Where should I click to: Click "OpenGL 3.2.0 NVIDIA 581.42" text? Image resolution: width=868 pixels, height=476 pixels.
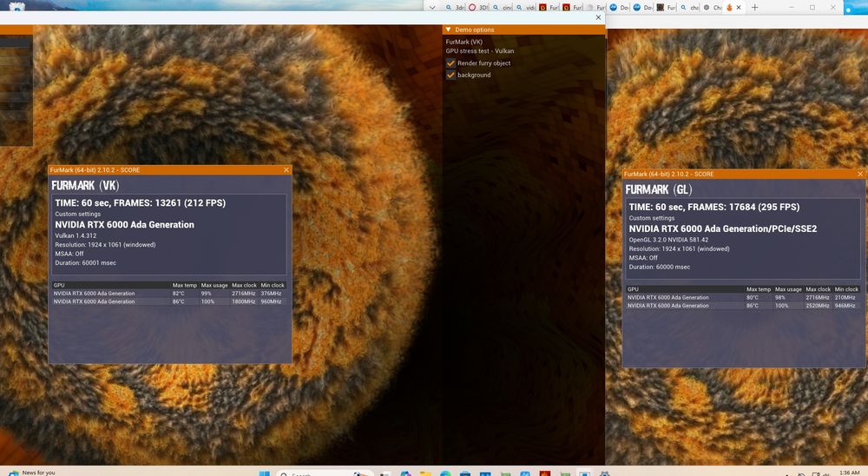(668, 240)
